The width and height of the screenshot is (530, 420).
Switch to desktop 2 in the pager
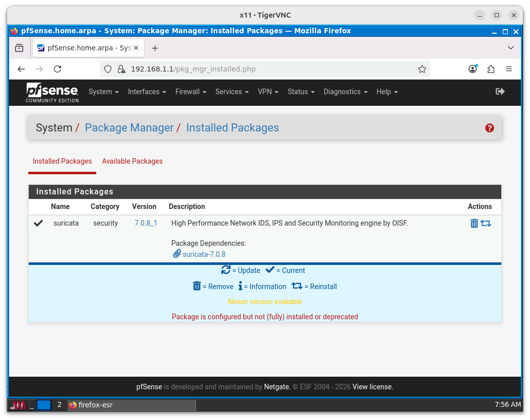pos(59,405)
